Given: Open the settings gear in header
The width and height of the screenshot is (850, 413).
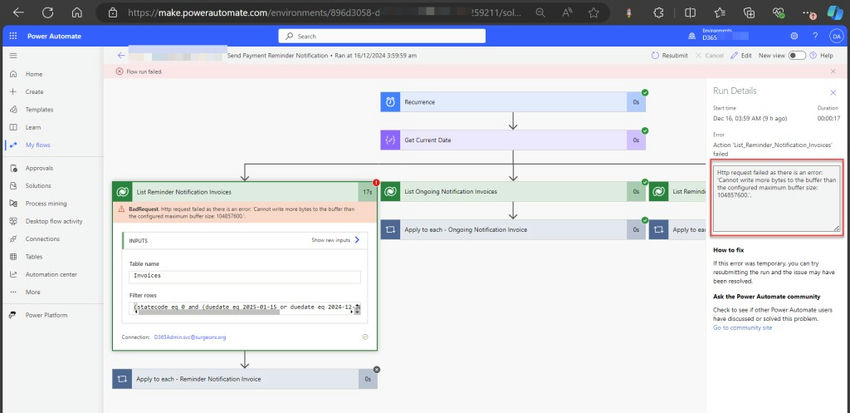Looking at the screenshot, I should coord(794,36).
